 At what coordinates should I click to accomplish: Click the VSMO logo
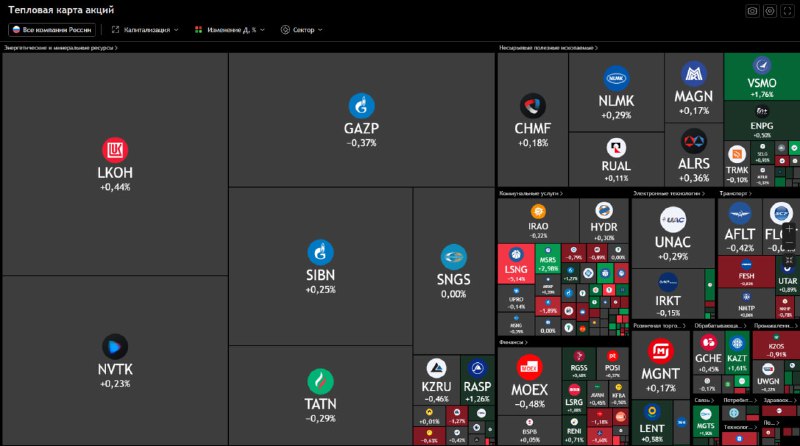pyautogui.click(x=762, y=66)
